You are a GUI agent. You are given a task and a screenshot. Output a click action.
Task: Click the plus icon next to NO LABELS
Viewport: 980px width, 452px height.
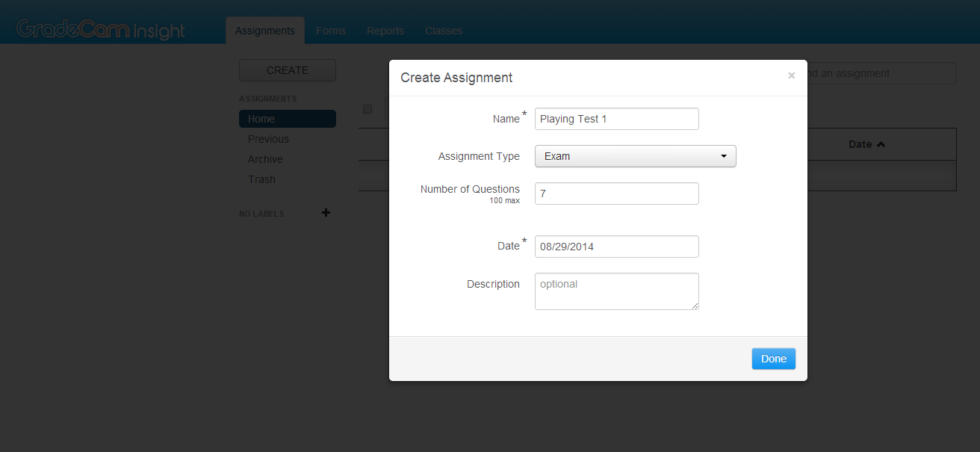[326, 213]
